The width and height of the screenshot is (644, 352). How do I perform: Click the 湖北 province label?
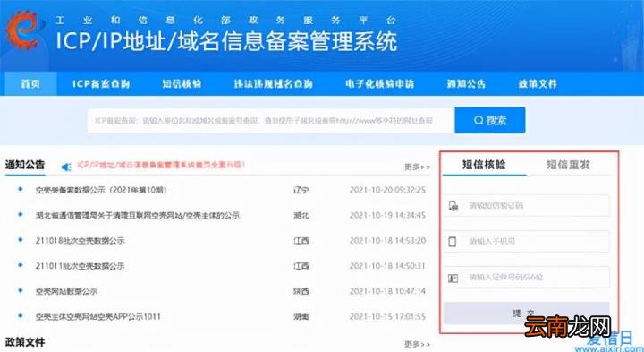301,216
